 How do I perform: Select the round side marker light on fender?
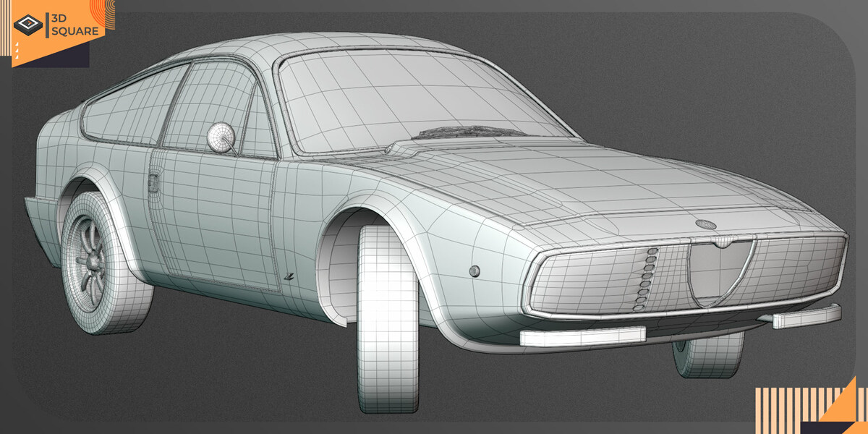(x=474, y=271)
